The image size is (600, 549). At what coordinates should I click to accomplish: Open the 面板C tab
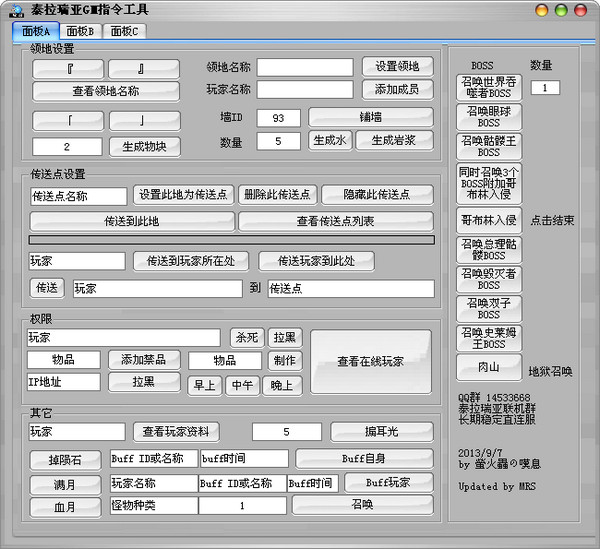[125, 31]
